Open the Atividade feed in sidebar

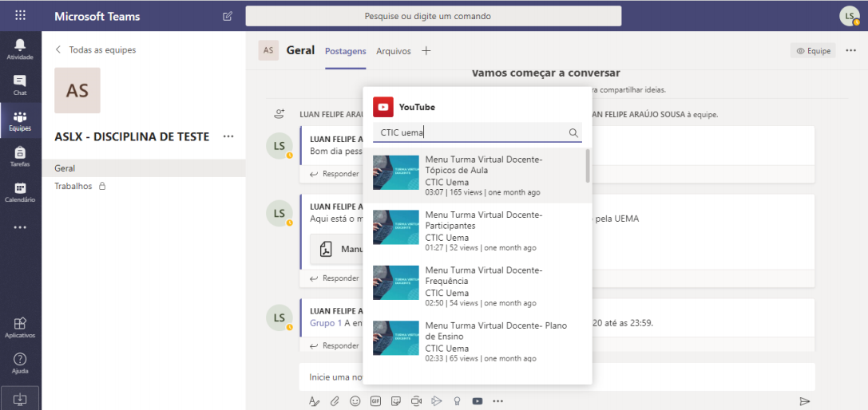[20, 49]
